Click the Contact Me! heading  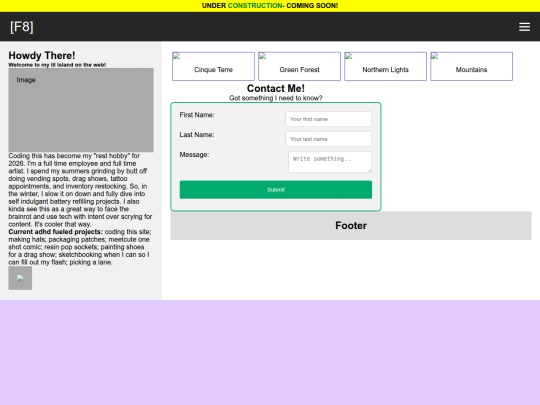276,89
